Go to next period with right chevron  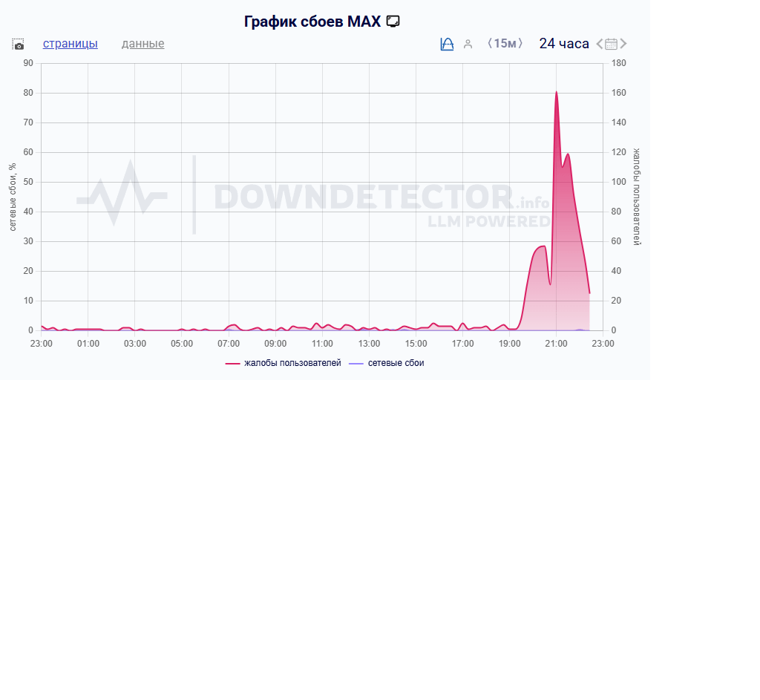coord(623,44)
